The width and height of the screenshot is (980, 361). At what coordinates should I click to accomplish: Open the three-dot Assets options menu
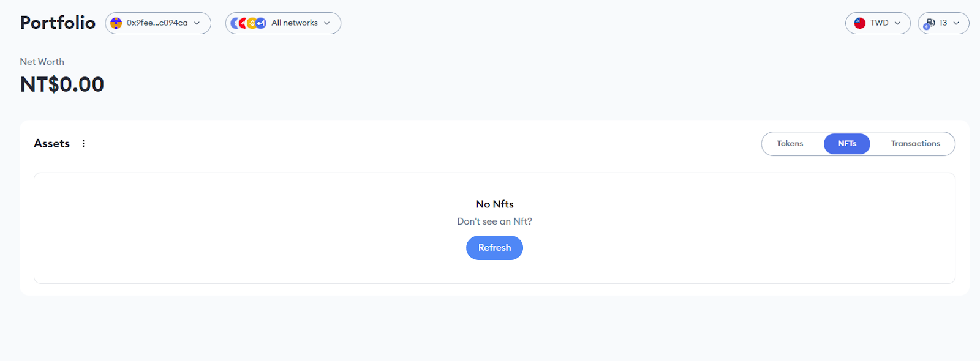84,143
